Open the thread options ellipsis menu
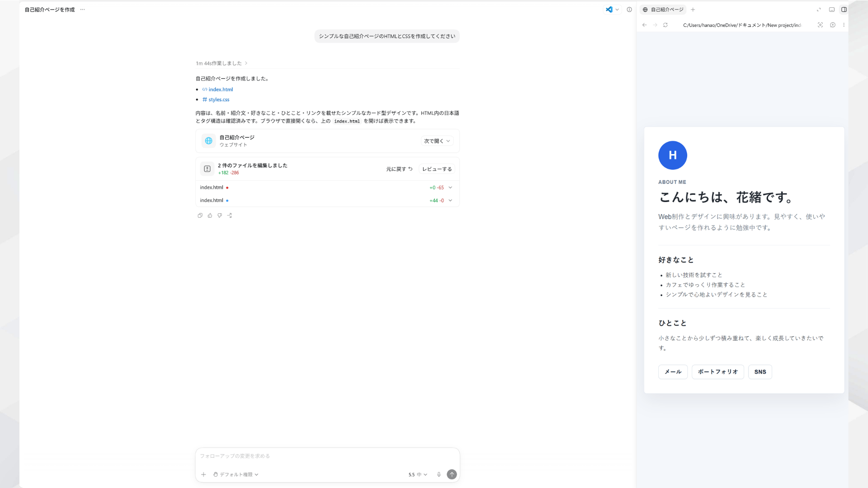Viewport: 868px width, 488px height. pos(82,9)
